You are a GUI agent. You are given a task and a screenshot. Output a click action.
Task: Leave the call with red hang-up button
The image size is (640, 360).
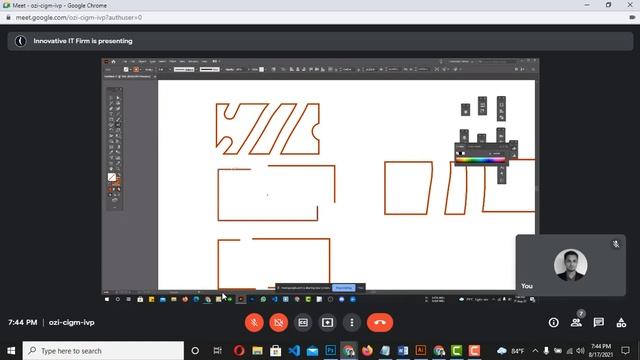tap(380, 322)
